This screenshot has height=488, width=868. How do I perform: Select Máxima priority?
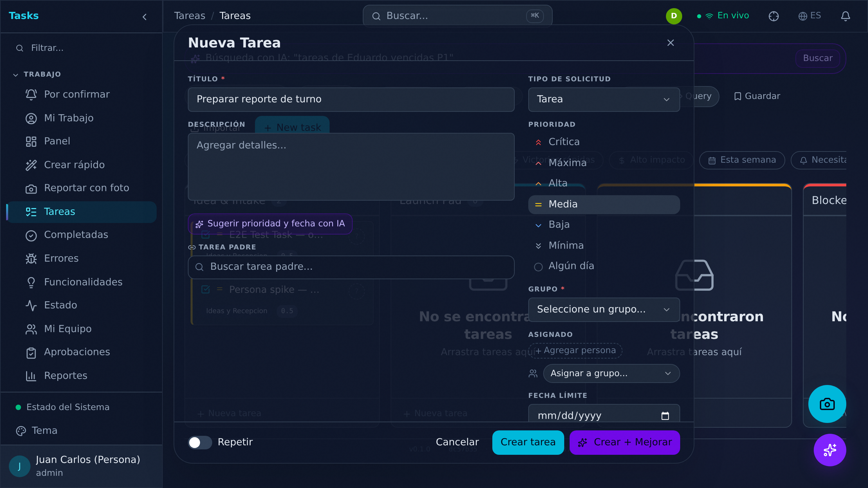tap(604, 163)
